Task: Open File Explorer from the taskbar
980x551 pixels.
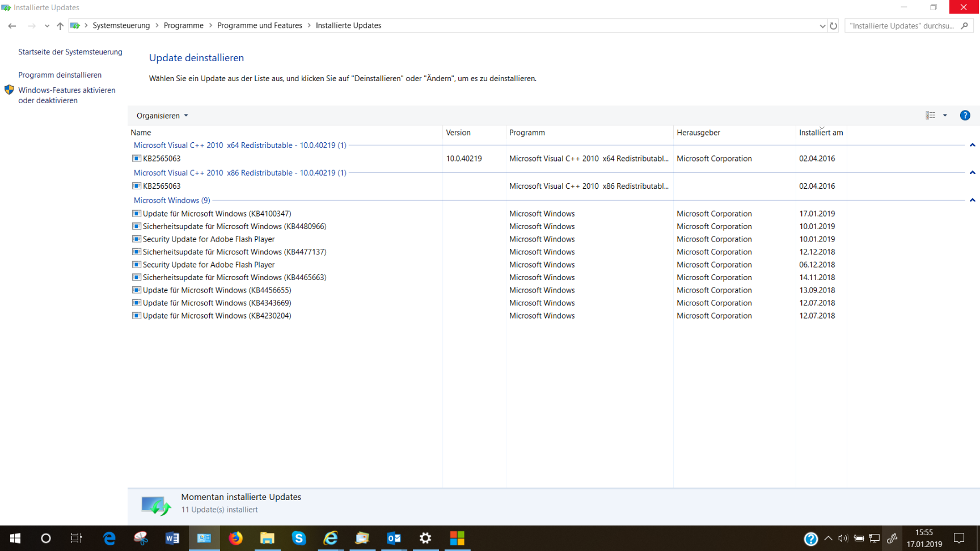Action: coord(267,538)
